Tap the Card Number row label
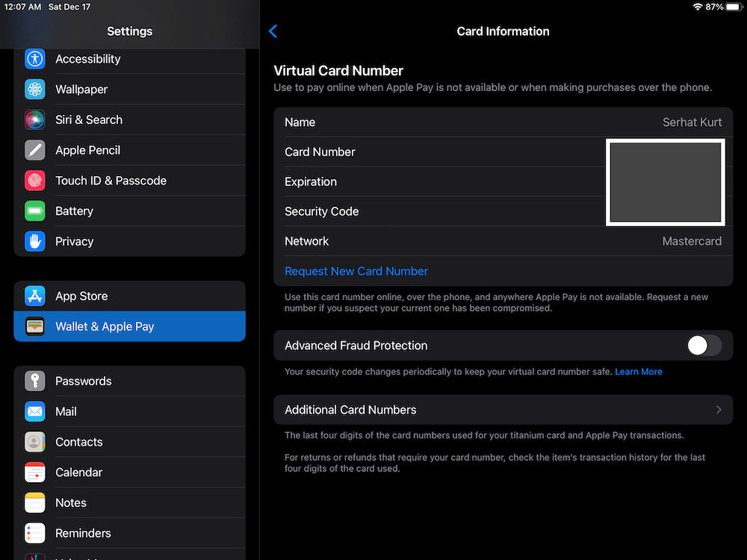This screenshot has height=560, width=747. (320, 152)
